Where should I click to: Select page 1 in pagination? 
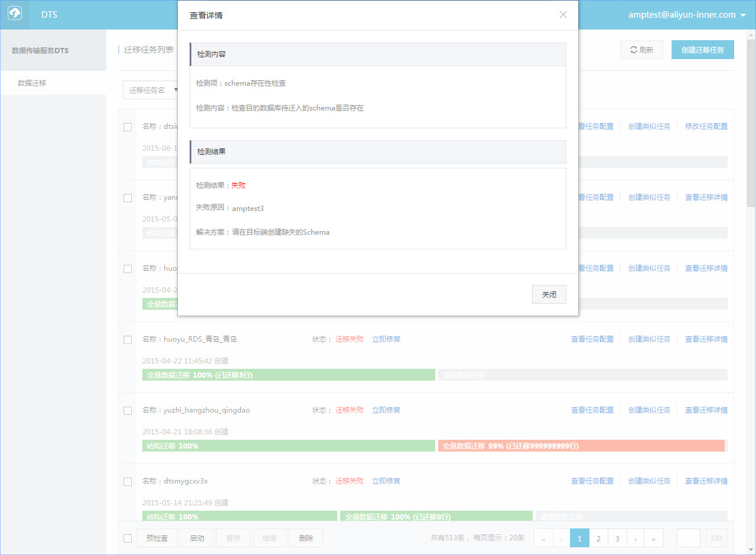point(579,538)
